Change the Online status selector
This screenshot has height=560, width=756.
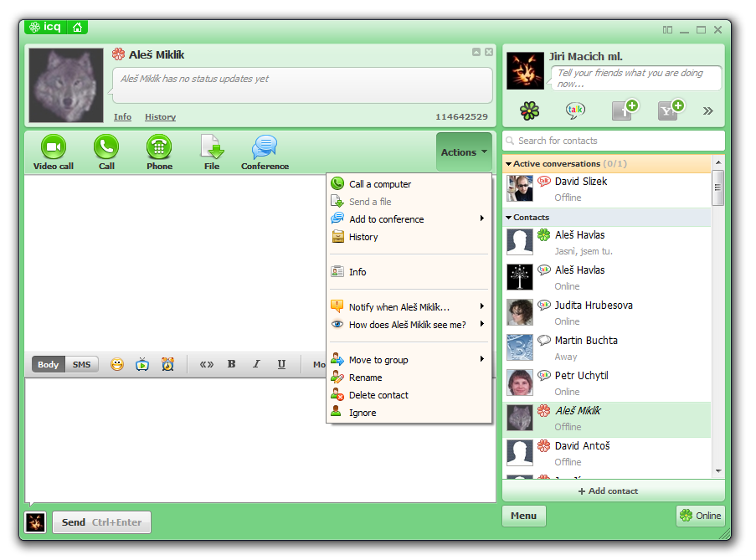pos(700,516)
